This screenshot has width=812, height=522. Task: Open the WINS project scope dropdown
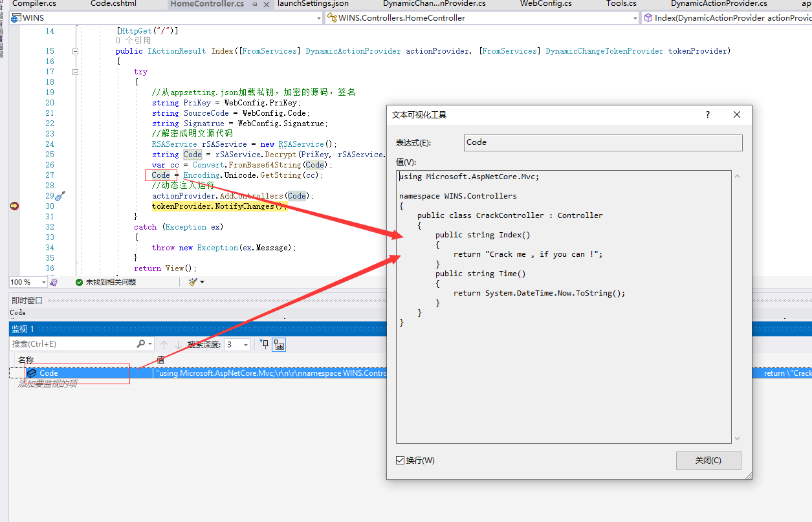pos(318,18)
